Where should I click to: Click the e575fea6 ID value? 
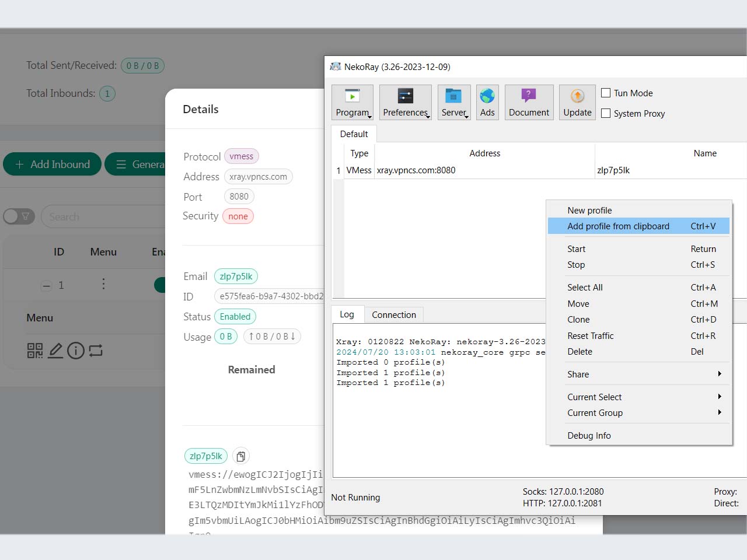click(x=269, y=296)
